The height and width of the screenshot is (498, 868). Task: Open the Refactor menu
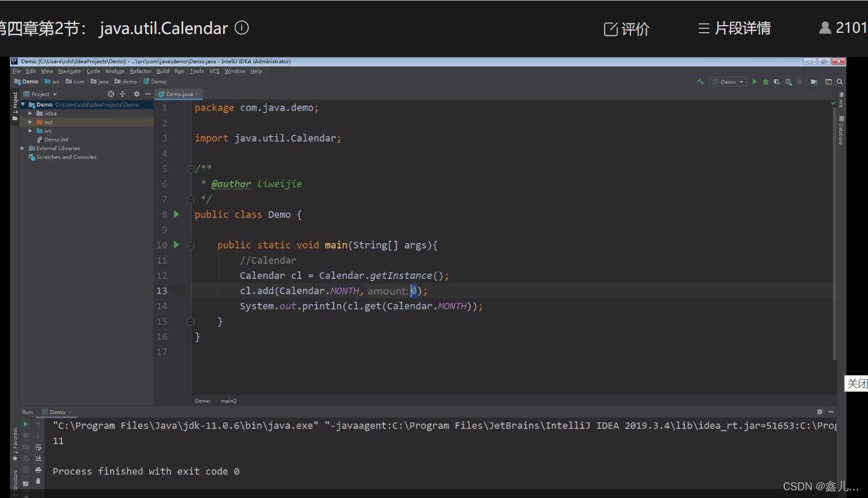click(x=140, y=71)
